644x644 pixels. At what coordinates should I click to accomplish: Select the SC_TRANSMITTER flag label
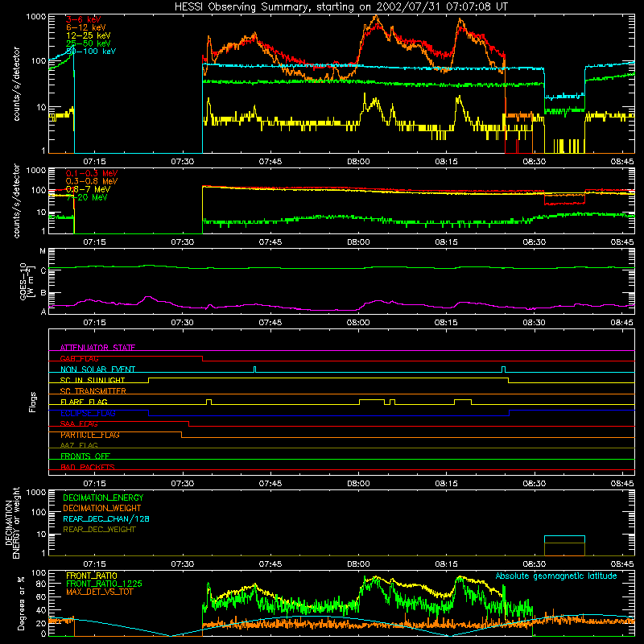pos(93,391)
